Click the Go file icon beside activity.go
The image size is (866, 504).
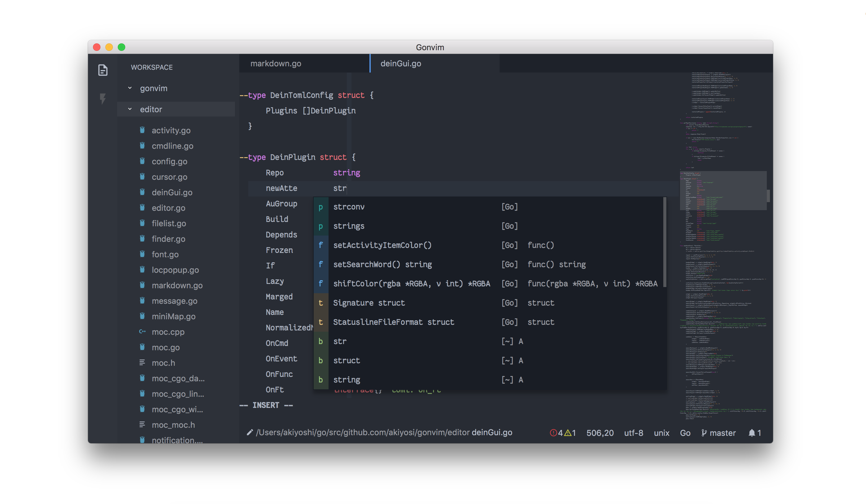click(142, 130)
